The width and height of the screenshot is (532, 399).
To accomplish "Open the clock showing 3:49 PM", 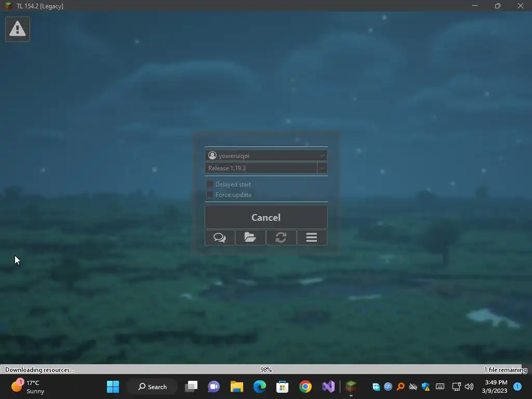I will pos(495,387).
